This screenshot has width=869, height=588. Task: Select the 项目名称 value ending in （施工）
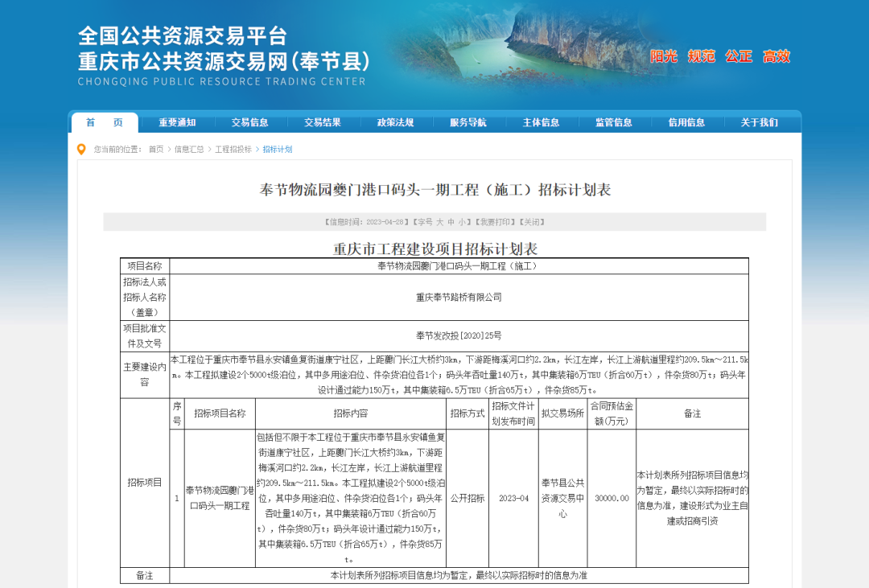(x=459, y=266)
